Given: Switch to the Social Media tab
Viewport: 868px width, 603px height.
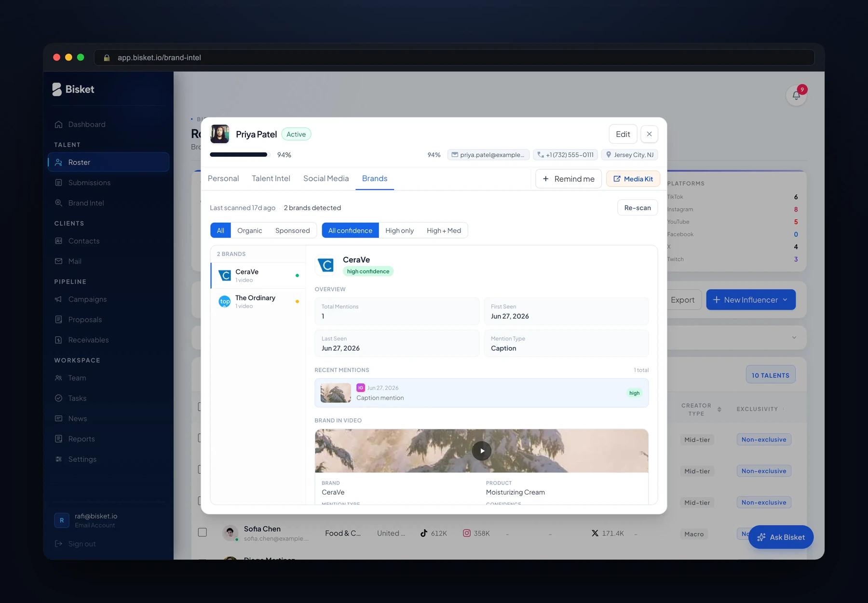Looking at the screenshot, I should coord(326,178).
